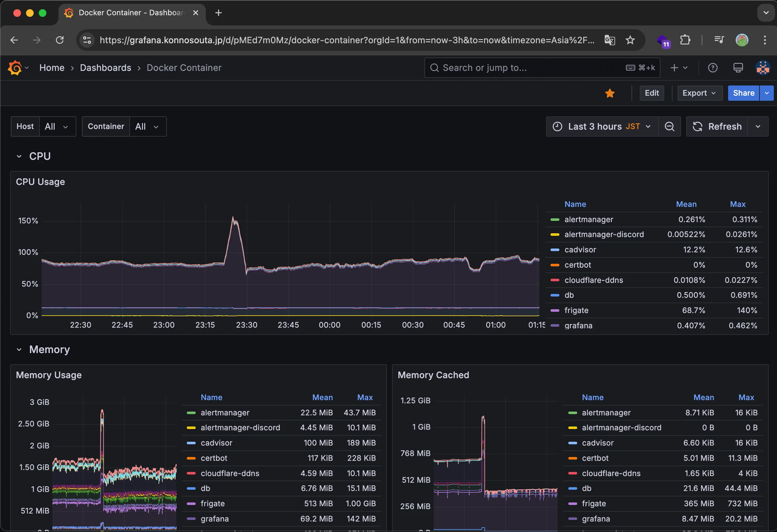Click the Google Translate icon in address bar
Image resolution: width=777 pixels, height=532 pixels.
tap(609, 40)
